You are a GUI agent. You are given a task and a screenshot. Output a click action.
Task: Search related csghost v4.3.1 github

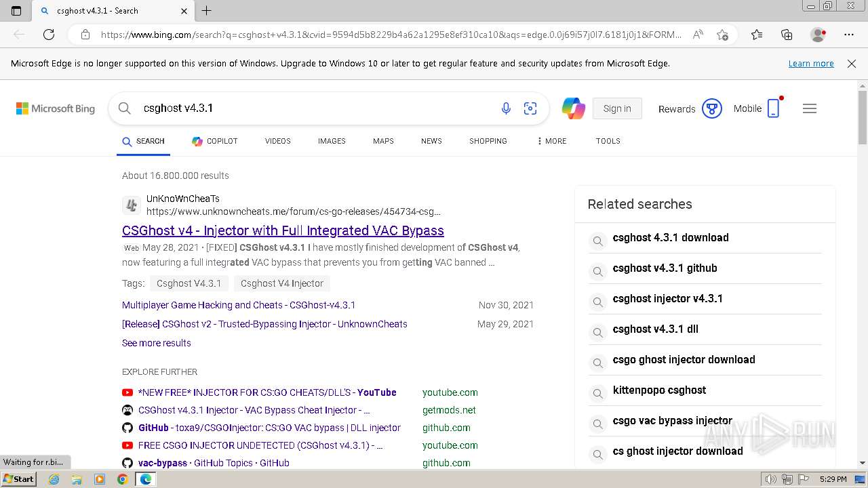pos(705,268)
